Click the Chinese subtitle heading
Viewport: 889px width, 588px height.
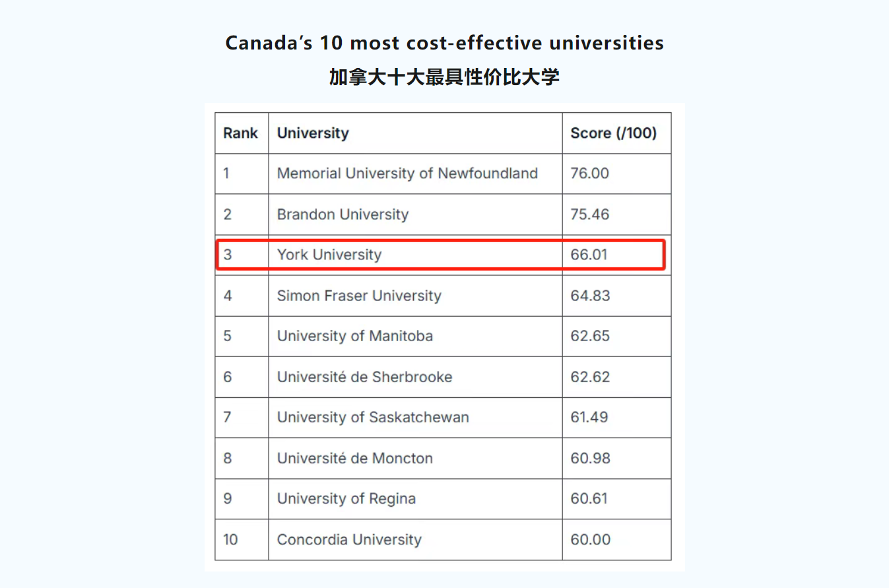pos(444,78)
